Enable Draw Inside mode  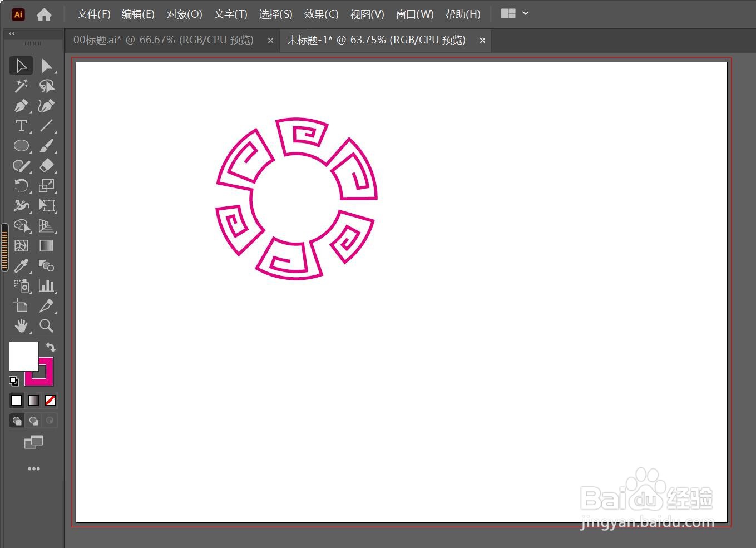tap(50, 421)
